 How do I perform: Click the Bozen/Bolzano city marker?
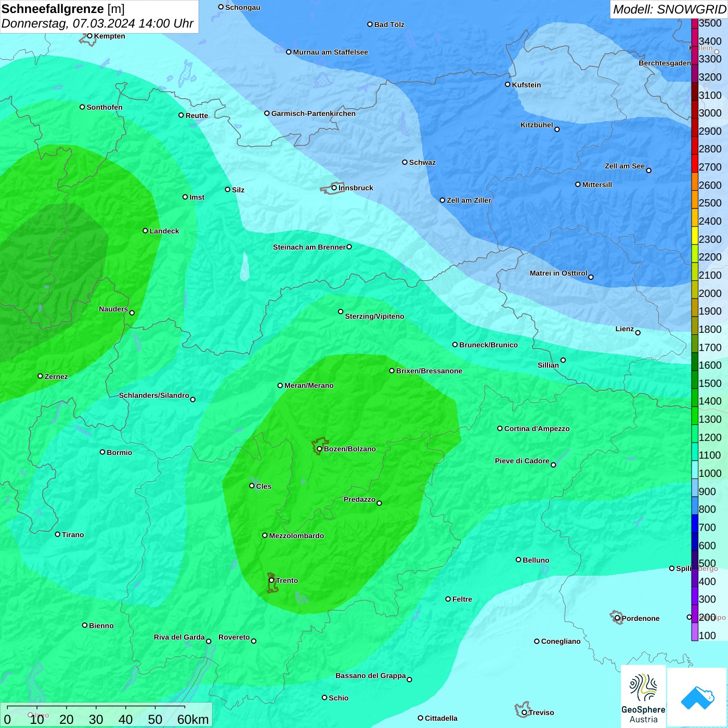click(x=319, y=449)
